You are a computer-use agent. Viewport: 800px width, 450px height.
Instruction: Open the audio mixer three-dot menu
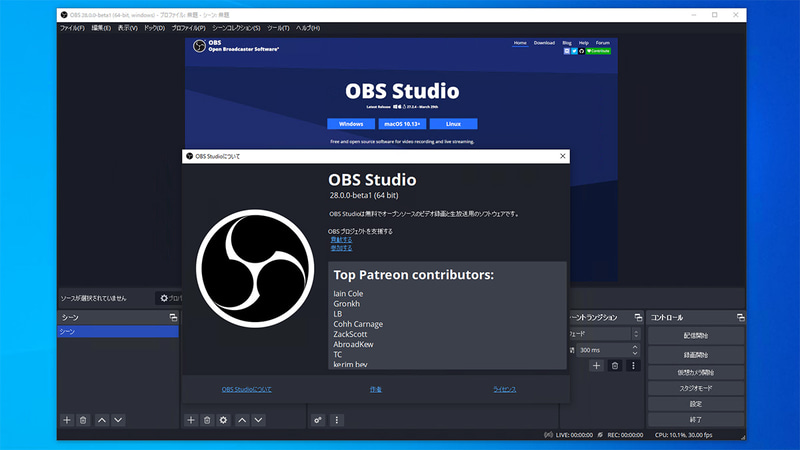336,420
